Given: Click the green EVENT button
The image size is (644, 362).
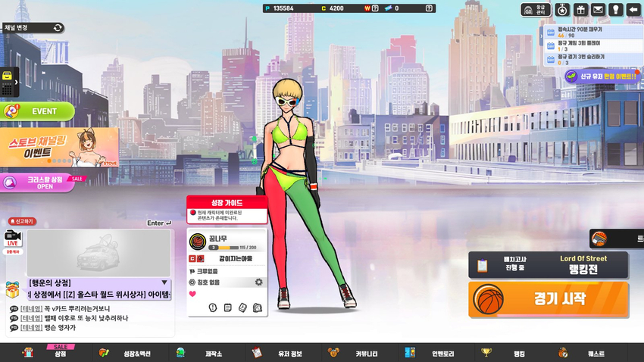Looking at the screenshot, I should (x=39, y=111).
